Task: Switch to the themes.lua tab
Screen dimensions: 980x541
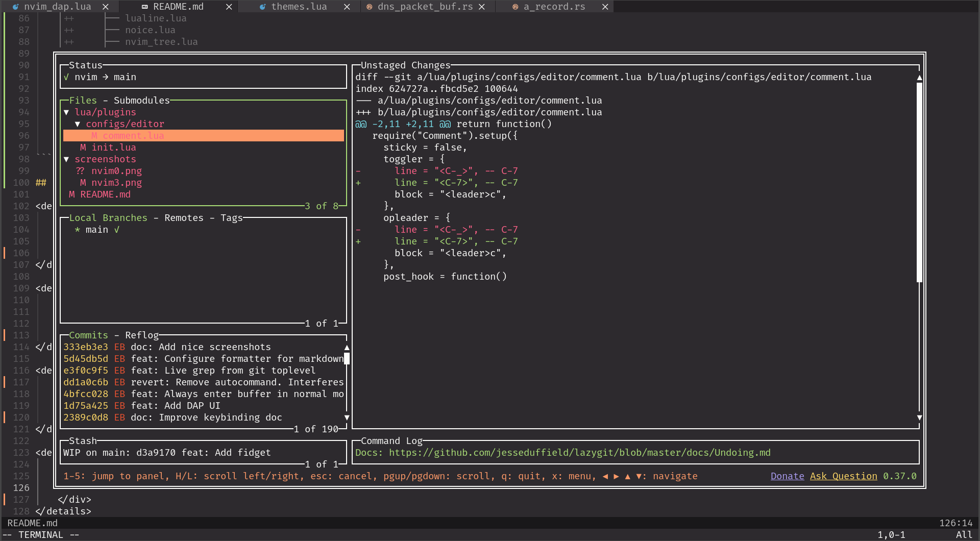Action: 299,7
